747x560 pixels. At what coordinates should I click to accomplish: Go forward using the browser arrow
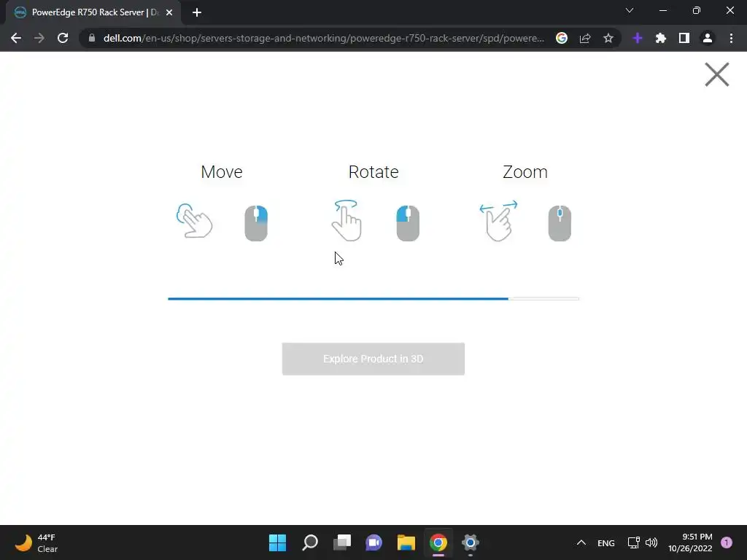coord(39,38)
